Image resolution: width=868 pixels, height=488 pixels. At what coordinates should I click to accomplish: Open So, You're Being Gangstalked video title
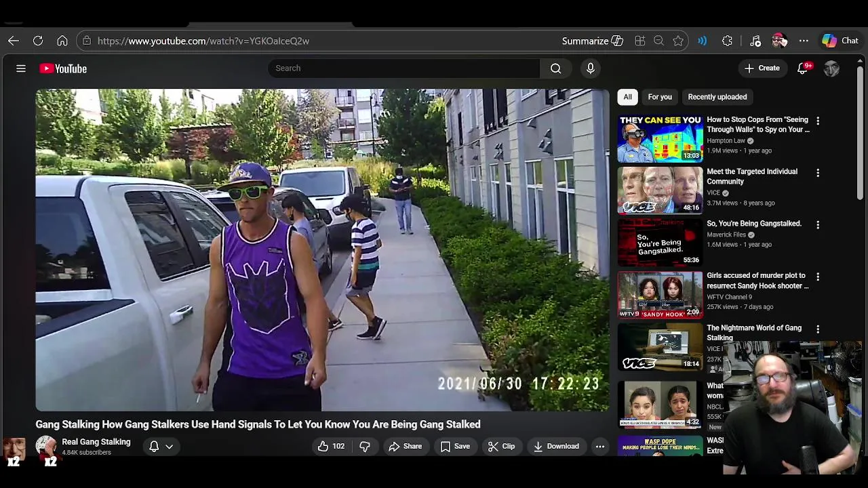coord(754,224)
